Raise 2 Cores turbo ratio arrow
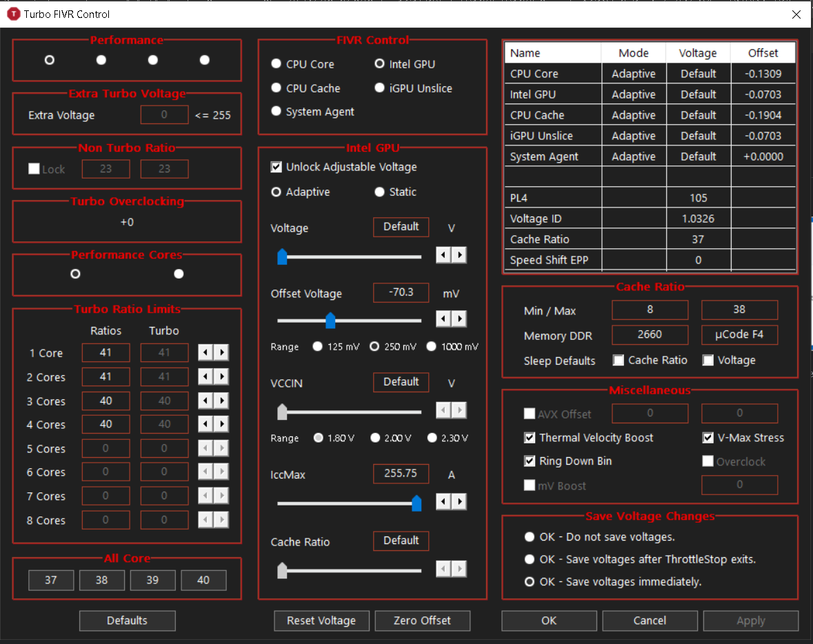Image resolution: width=813 pixels, height=644 pixels. click(x=222, y=376)
